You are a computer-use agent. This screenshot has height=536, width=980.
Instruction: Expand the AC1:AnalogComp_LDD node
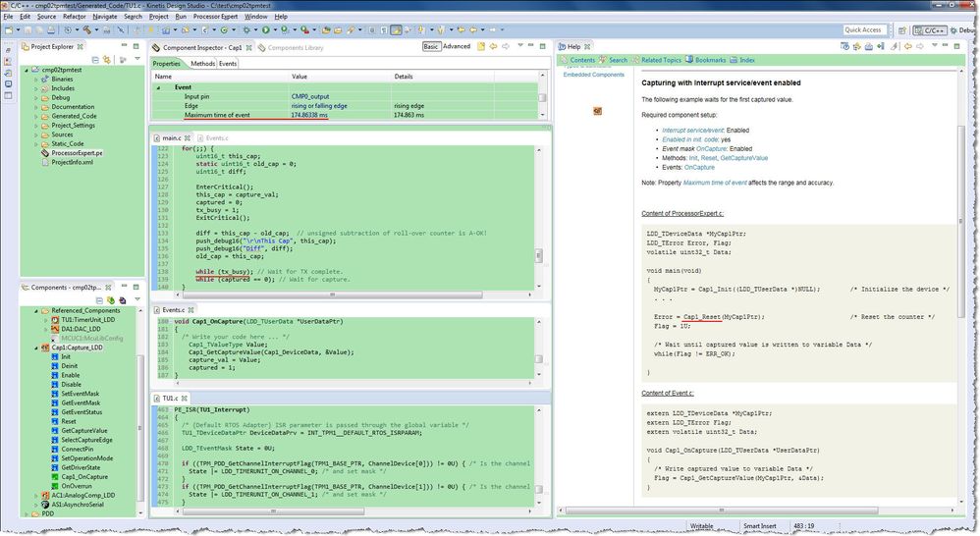pos(35,496)
